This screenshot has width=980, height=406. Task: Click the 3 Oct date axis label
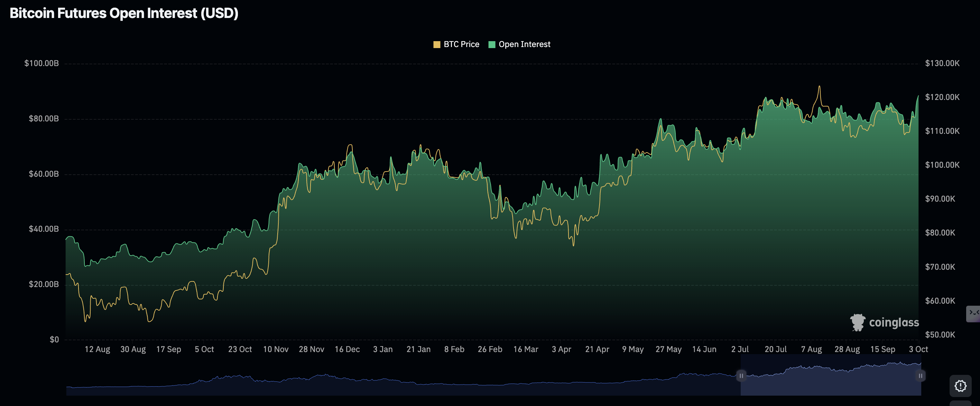pos(918,349)
